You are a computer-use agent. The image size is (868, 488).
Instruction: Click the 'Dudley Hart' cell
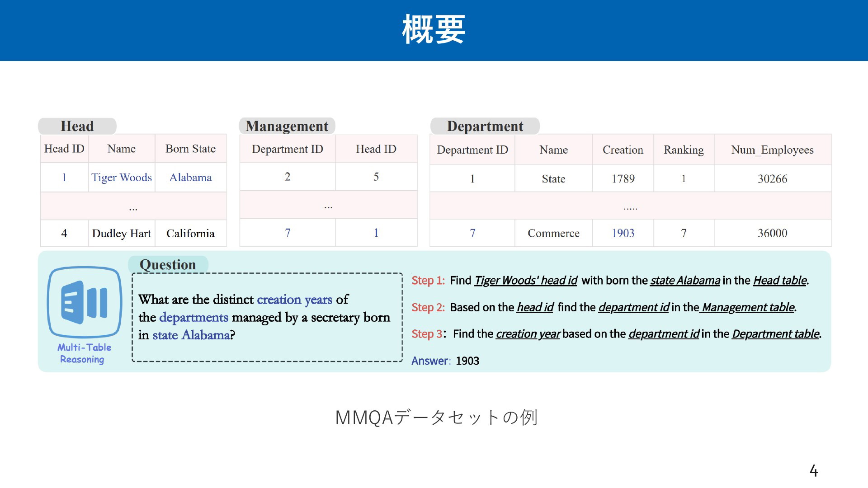point(122,234)
